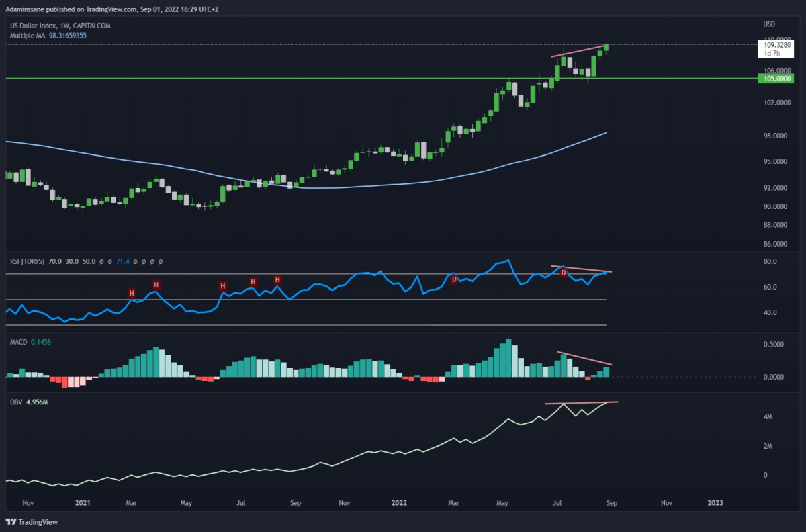Click the pink divergence trendline on MACD histogram
This screenshot has width=806, height=532.
coord(584,359)
